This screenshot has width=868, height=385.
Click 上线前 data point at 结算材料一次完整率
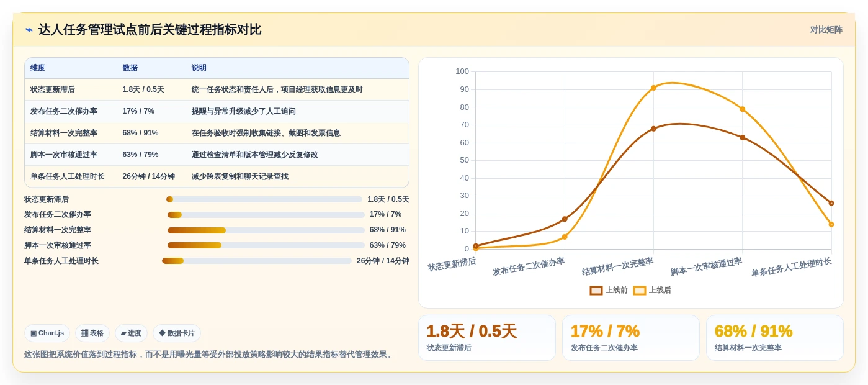(653, 129)
